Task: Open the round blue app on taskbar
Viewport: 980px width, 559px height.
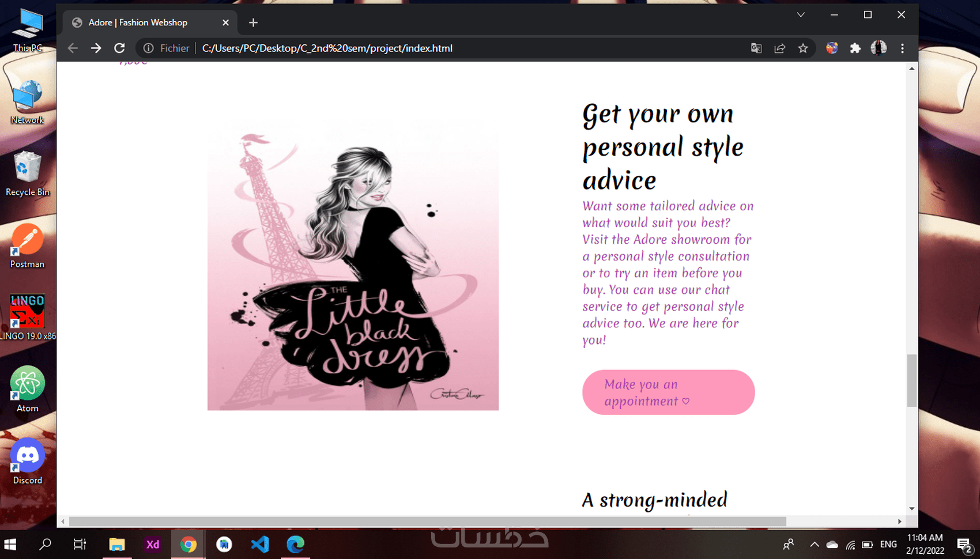Action: click(224, 545)
